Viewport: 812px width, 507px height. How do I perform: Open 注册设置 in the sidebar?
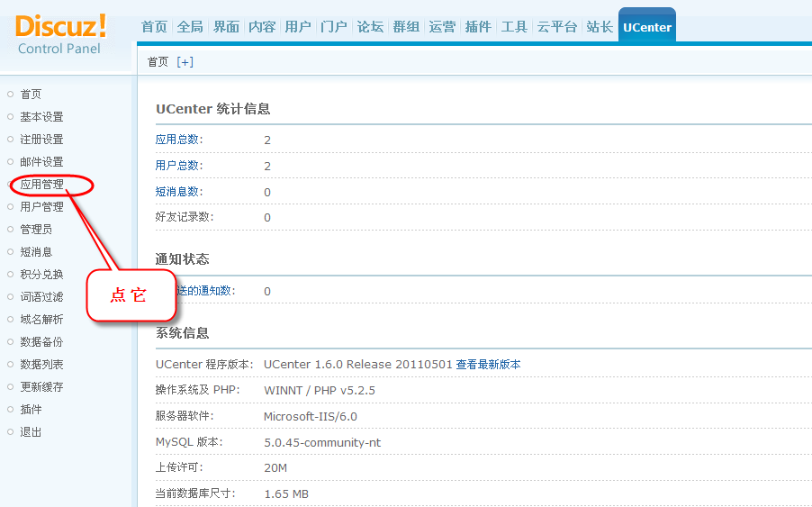coord(41,140)
